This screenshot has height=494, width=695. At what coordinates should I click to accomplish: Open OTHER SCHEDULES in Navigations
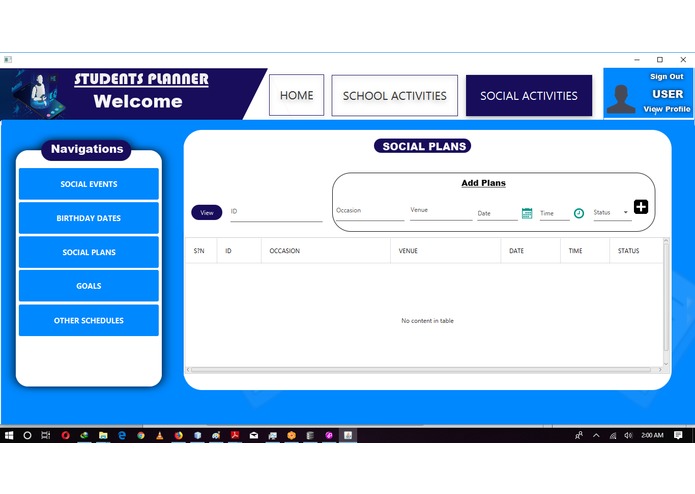[89, 320]
